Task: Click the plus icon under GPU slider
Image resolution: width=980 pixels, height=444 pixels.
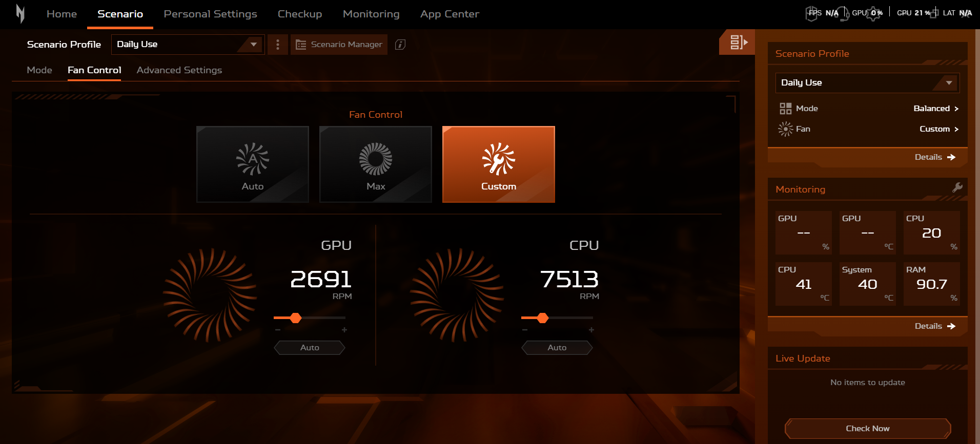Action: (x=344, y=330)
